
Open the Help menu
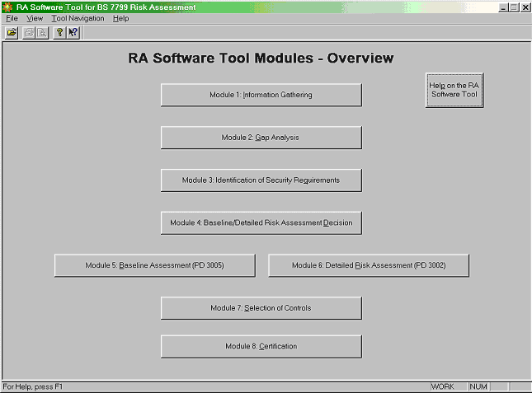120,18
